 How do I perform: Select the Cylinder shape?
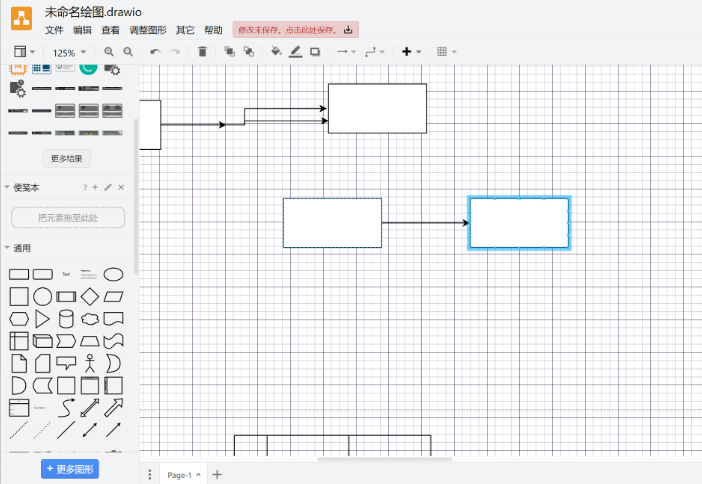[66, 319]
